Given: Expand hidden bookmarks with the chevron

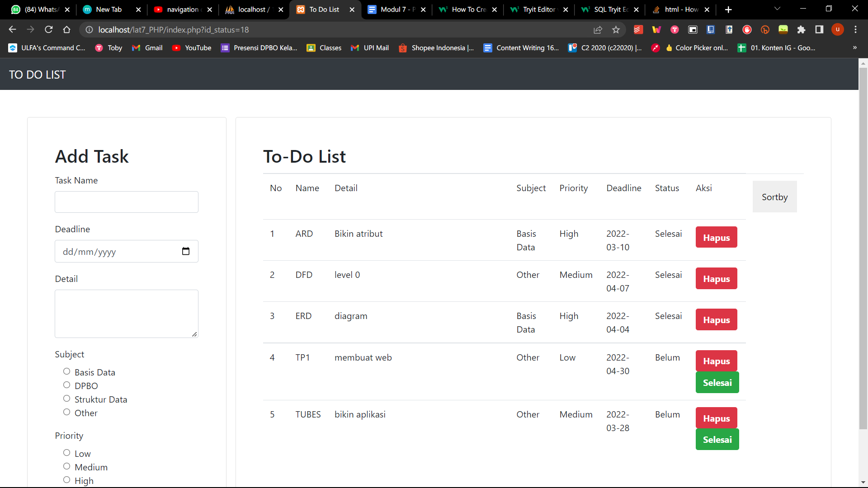Looking at the screenshot, I should click(855, 47).
